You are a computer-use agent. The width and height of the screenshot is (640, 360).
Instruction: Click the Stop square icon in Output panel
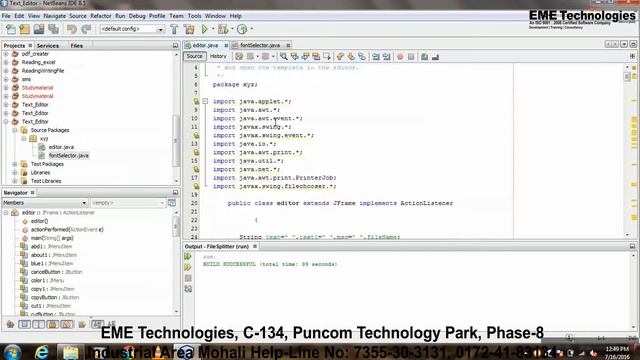point(188,278)
